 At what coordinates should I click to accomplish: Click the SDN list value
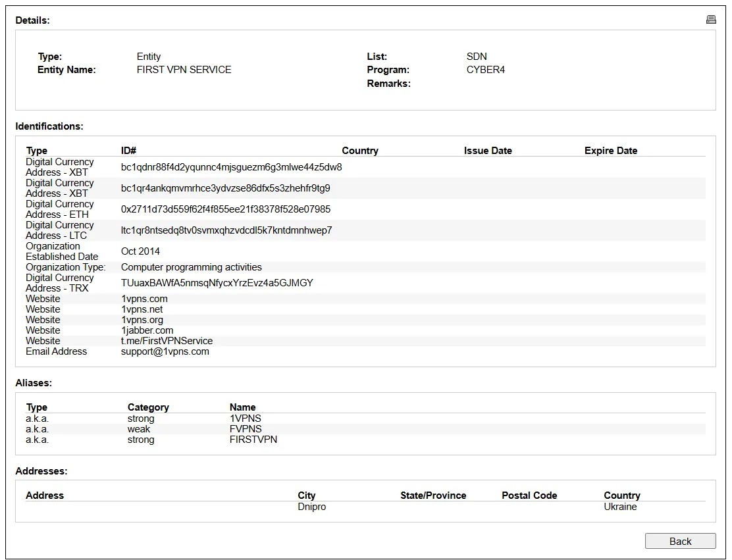click(x=477, y=57)
